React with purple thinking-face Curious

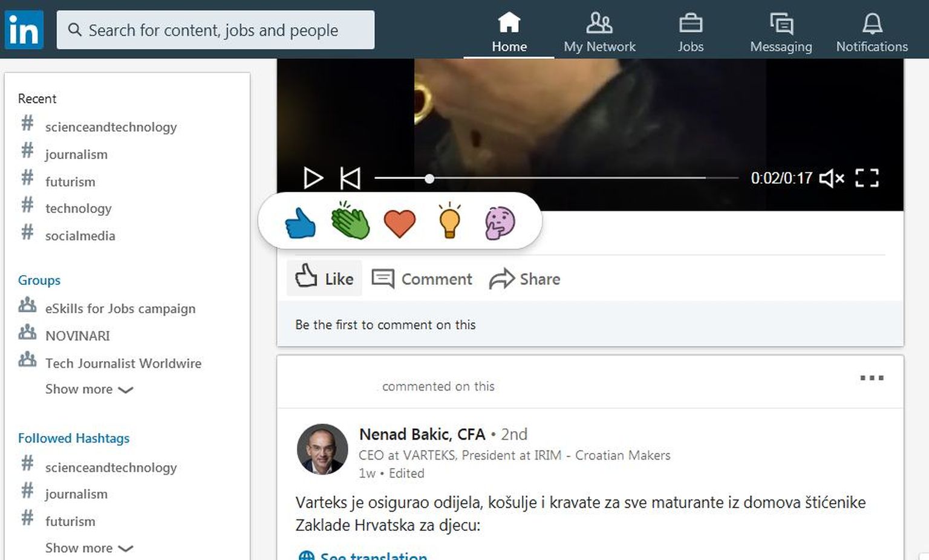[500, 223]
